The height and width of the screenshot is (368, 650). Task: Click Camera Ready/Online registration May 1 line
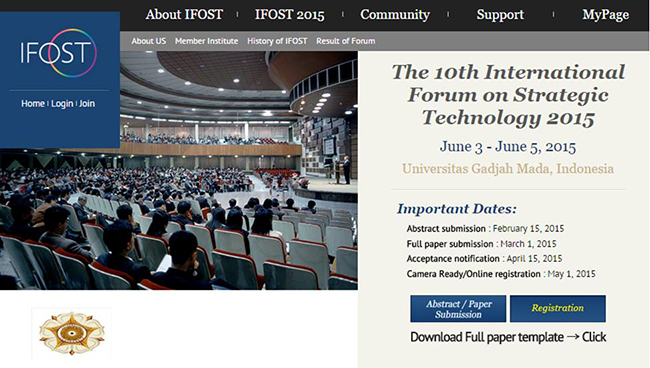point(501,274)
